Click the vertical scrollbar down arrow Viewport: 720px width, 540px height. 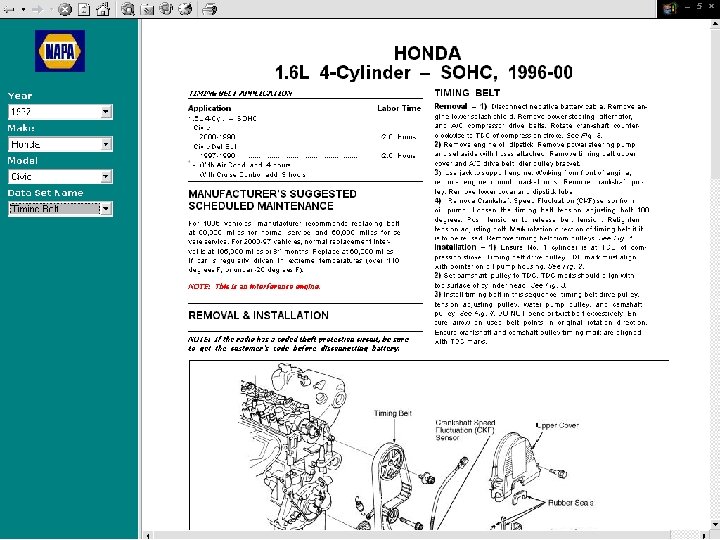pos(715,524)
